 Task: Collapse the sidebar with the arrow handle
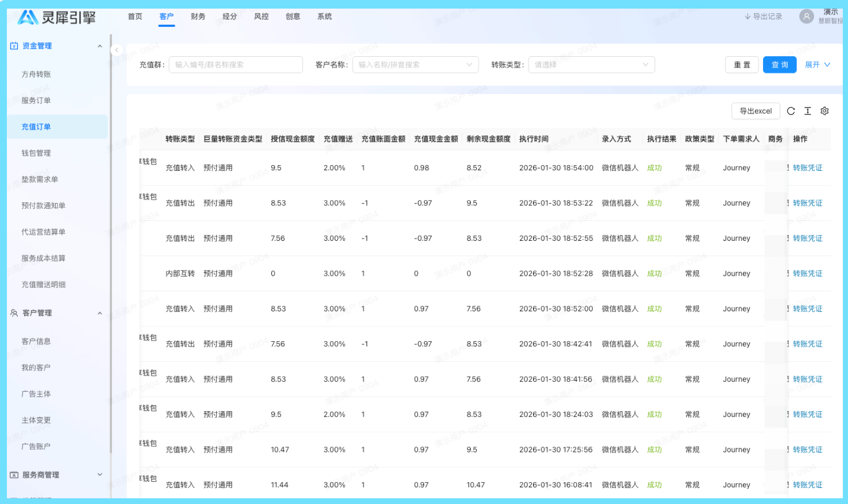[116, 50]
